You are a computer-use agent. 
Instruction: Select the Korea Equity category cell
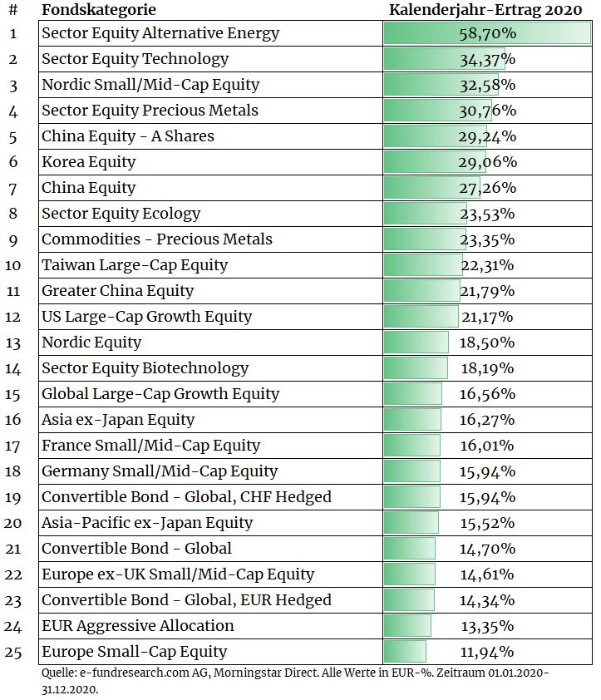(211, 162)
